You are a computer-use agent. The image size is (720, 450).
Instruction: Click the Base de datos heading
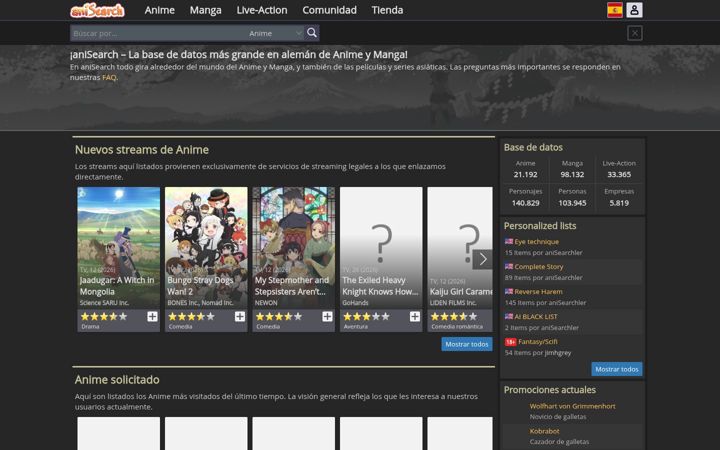click(533, 147)
